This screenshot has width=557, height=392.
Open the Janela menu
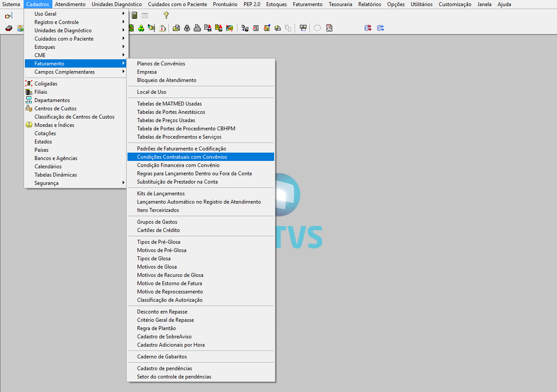[x=485, y=4]
